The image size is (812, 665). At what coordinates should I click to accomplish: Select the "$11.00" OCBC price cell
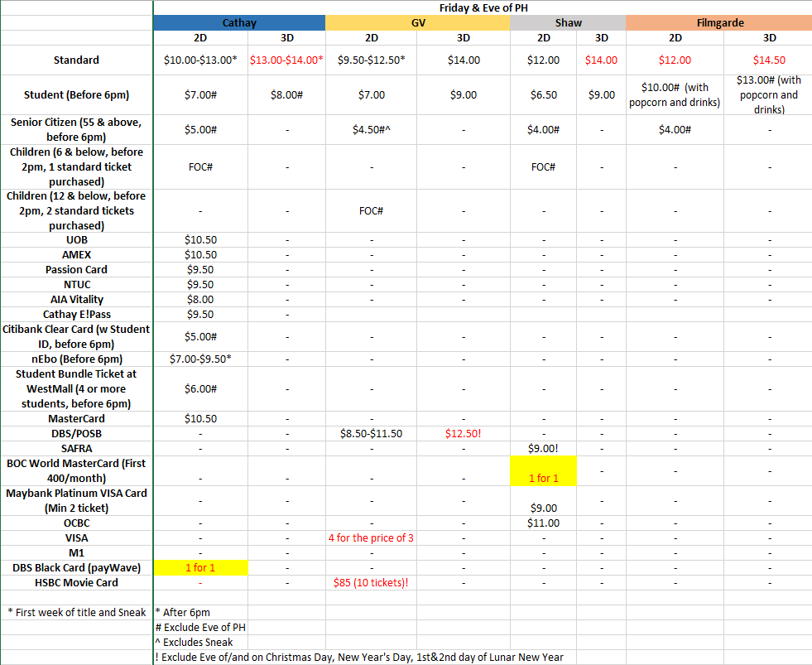pyautogui.click(x=544, y=523)
